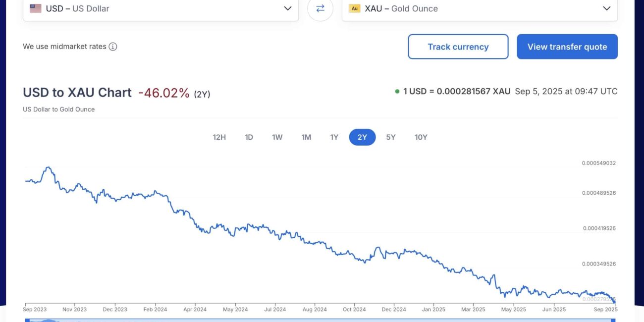644x322 pixels.
Task: Expand the USD currency dropdown chevron
Action: 287,8
